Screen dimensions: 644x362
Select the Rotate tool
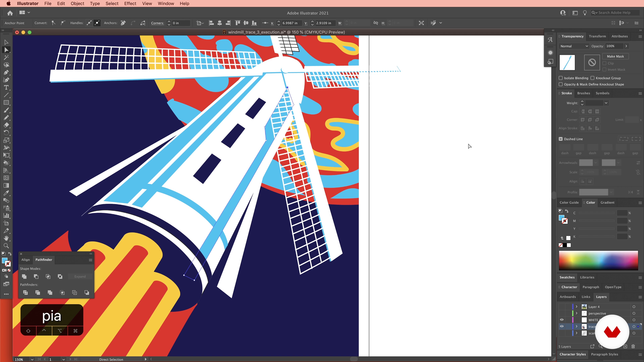6,133
